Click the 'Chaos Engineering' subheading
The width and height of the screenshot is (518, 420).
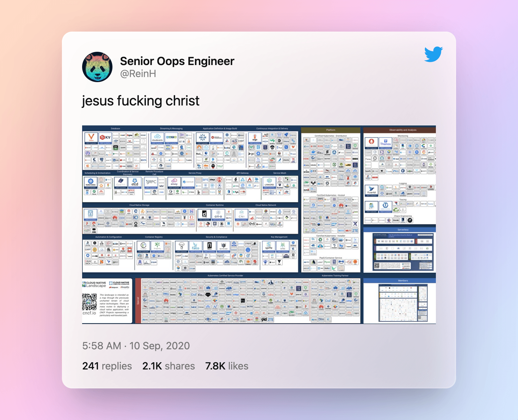403,216
